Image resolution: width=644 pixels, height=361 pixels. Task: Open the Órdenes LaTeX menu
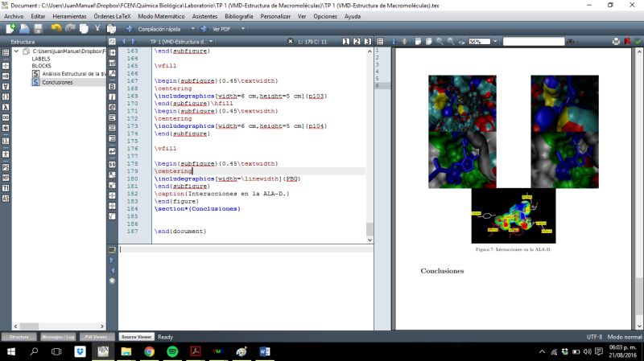click(x=112, y=16)
